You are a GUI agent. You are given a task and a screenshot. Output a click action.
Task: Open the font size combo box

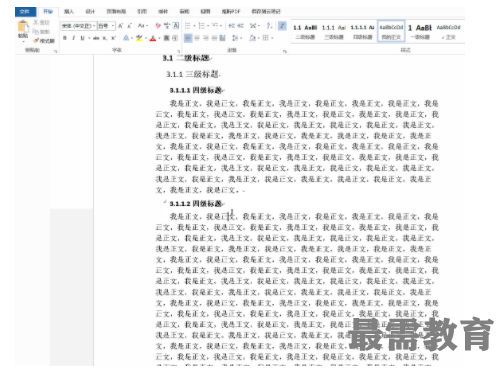coord(106,26)
